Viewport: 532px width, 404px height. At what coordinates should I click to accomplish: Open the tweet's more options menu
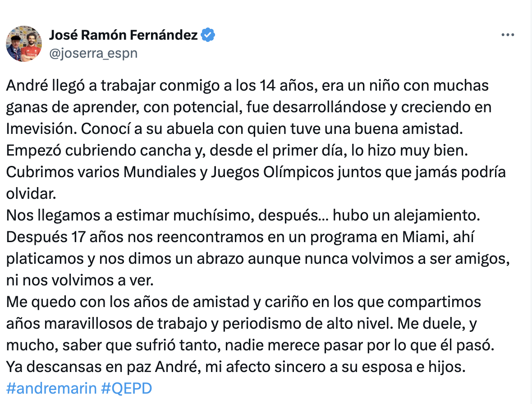508,36
